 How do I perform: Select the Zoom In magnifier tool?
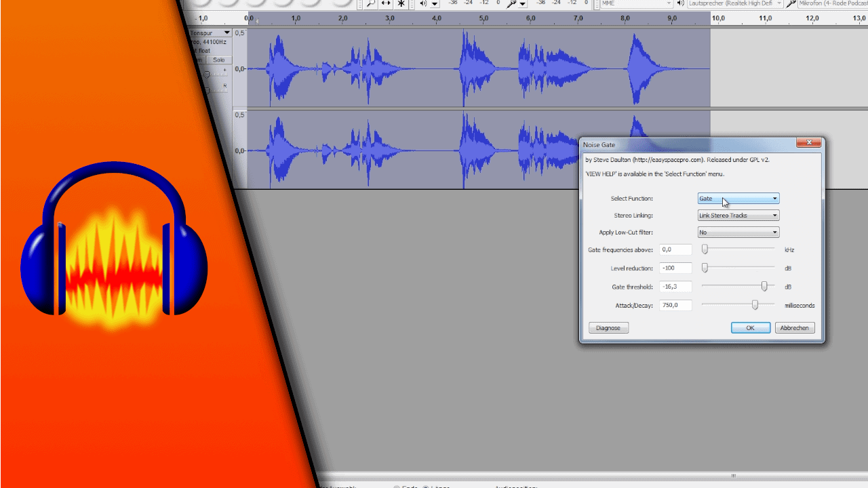[370, 3]
